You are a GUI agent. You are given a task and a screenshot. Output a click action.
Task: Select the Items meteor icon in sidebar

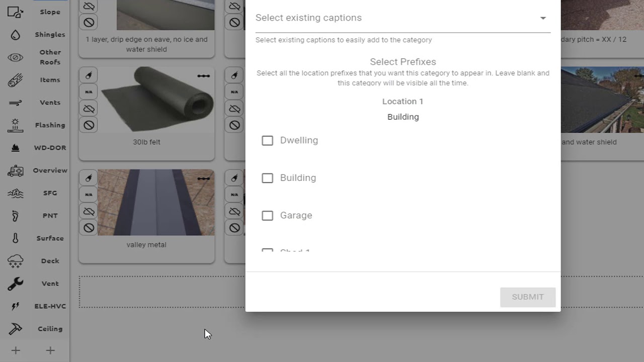click(16, 80)
